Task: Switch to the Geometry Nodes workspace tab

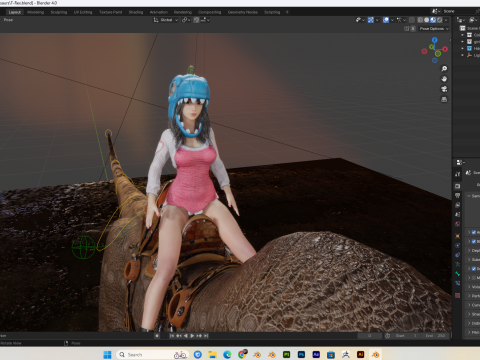Action: (x=243, y=12)
